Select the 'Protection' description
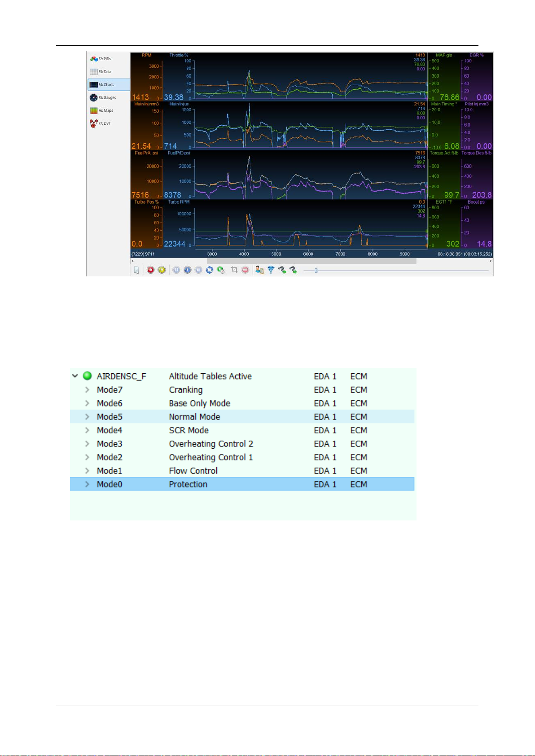 coord(188,484)
